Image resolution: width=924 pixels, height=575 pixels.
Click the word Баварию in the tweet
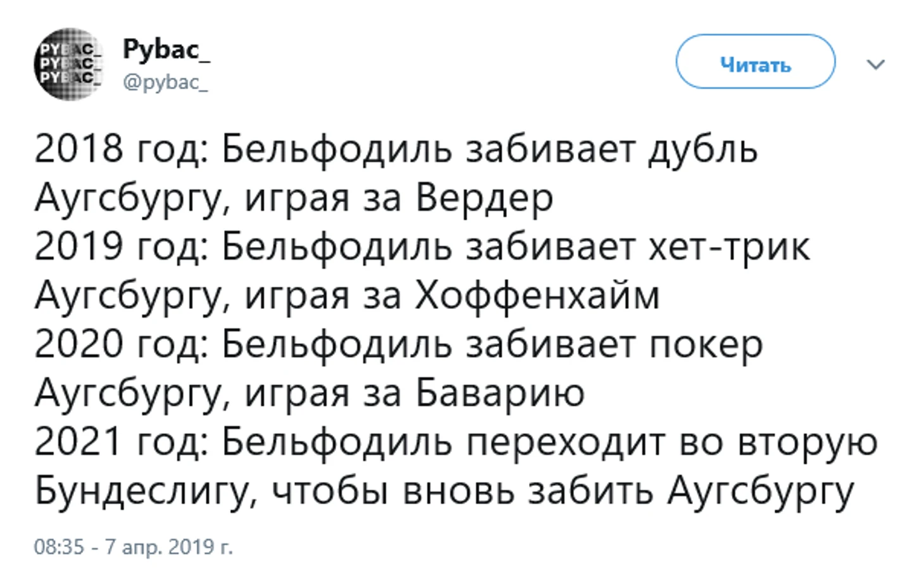click(x=500, y=394)
